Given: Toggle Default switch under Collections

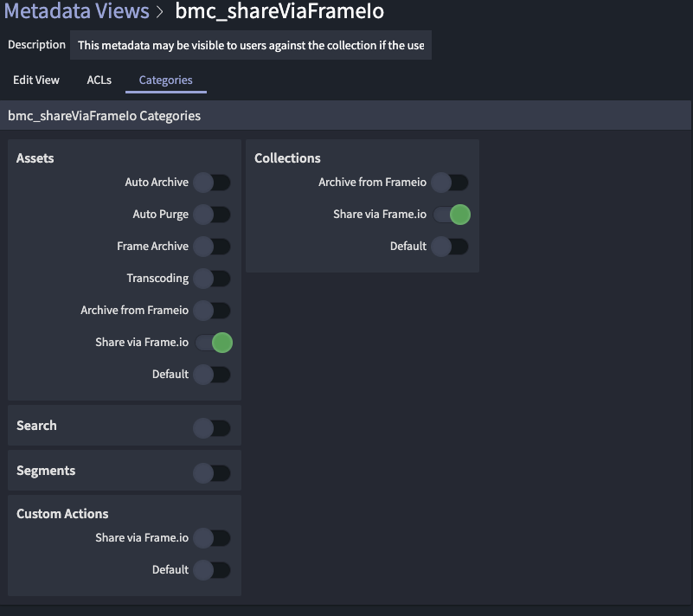Looking at the screenshot, I should click(x=450, y=247).
